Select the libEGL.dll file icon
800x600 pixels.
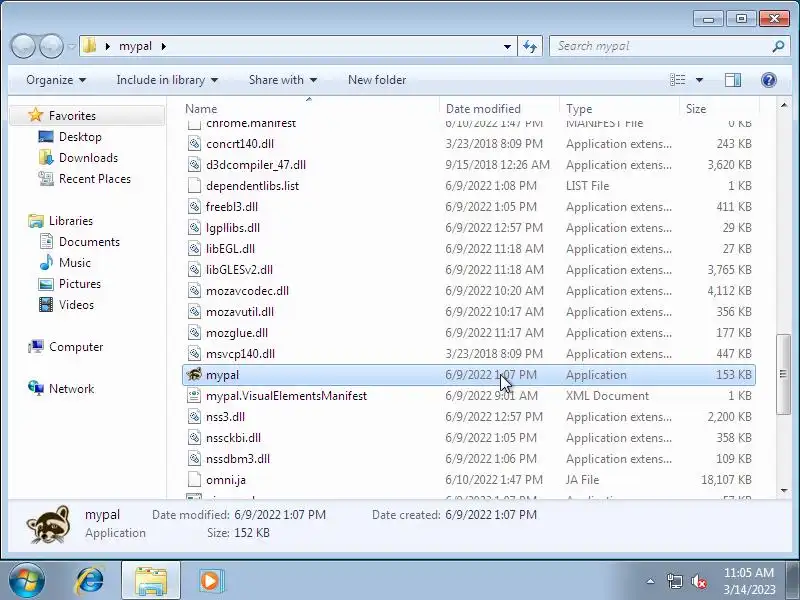194,249
